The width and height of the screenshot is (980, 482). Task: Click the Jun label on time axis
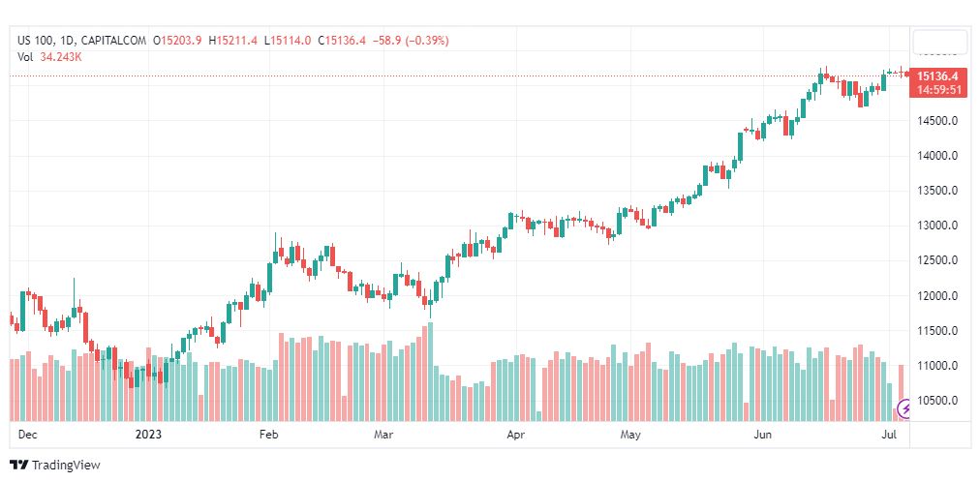coord(761,436)
